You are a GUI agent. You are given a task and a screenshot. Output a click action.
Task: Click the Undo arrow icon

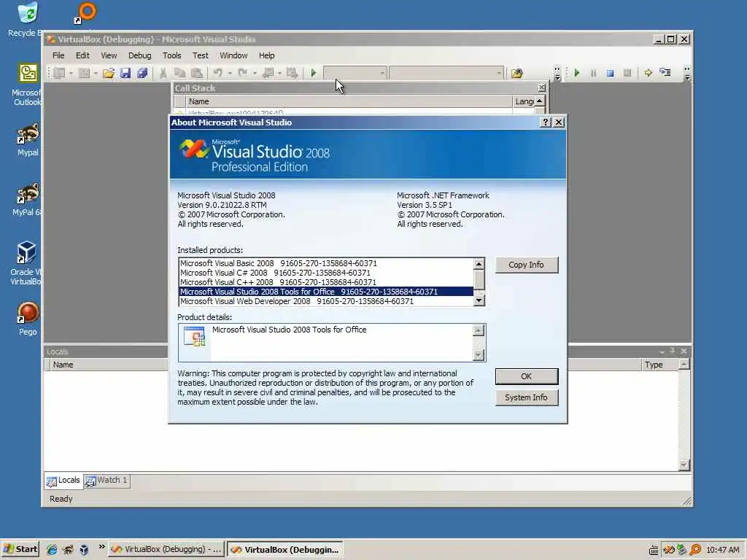point(217,73)
